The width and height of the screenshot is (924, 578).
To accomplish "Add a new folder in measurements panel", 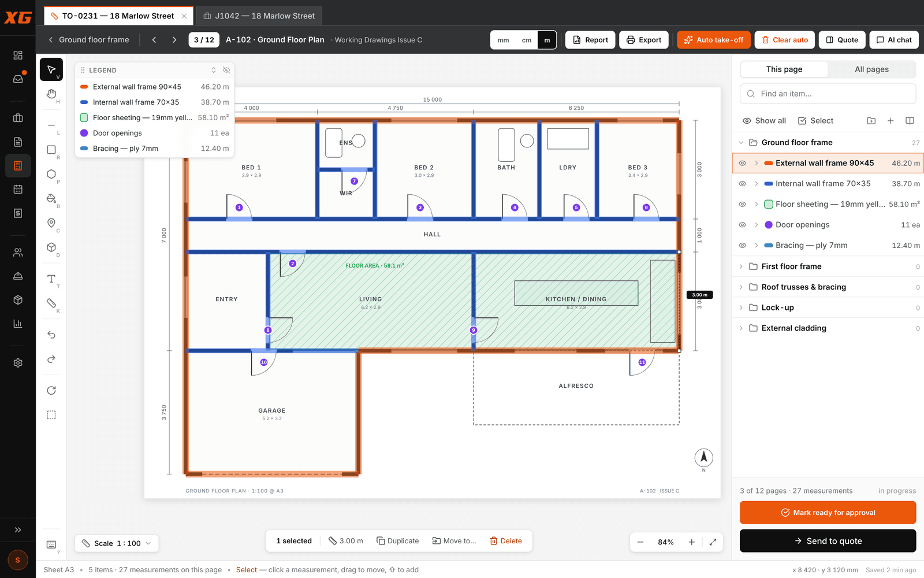I will tap(871, 121).
